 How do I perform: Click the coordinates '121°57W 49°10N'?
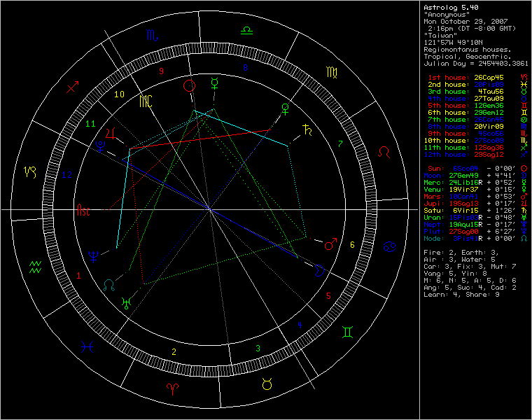pyautogui.click(x=454, y=43)
